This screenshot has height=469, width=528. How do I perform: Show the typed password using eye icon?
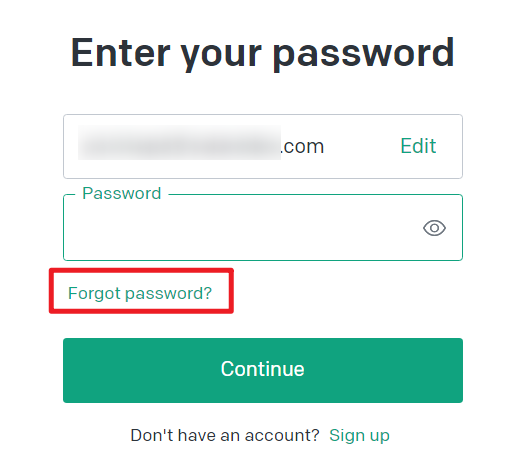click(x=434, y=228)
